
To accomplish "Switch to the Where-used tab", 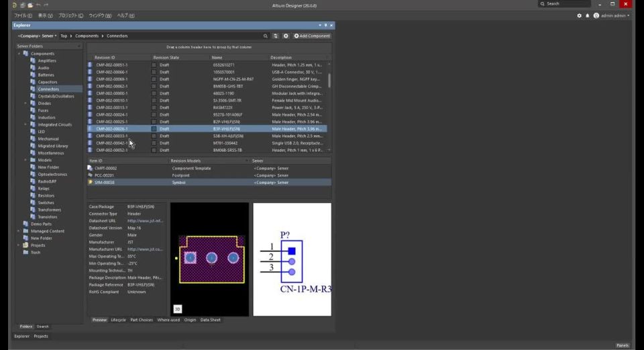I will coord(168,320).
